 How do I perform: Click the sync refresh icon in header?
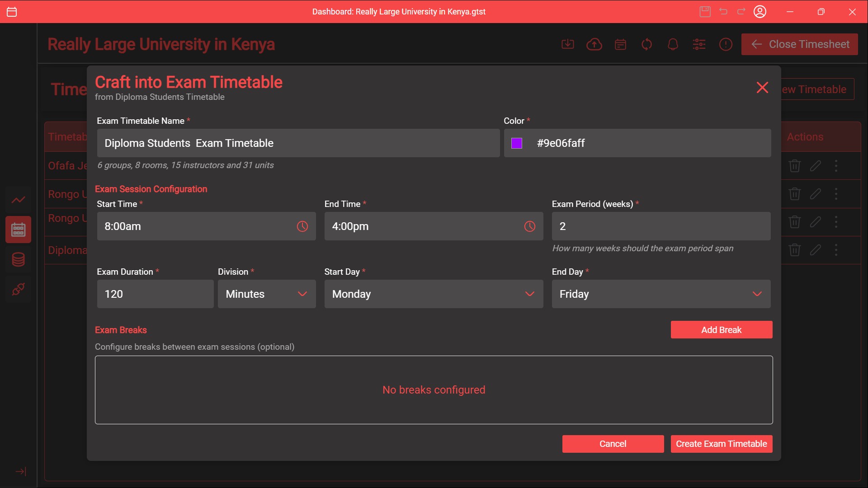(x=646, y=44)
